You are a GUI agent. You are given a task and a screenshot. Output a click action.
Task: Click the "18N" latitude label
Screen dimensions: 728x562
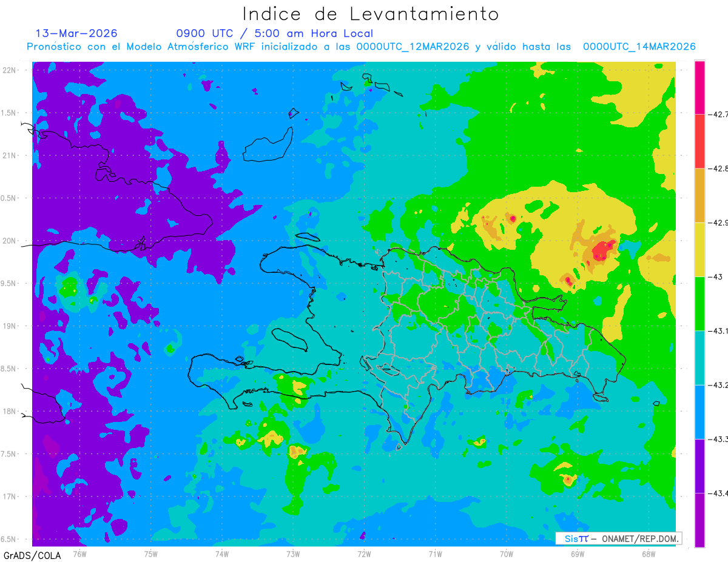tap(8, 412)
